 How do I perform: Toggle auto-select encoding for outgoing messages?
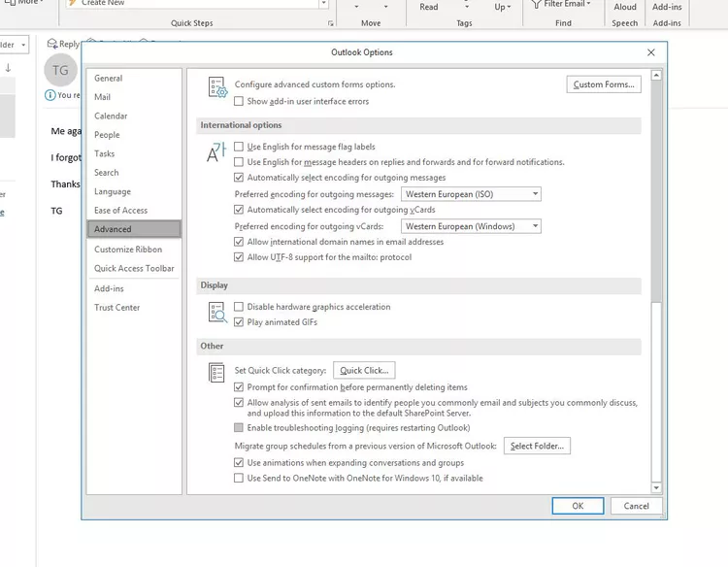[x=239, y=178]
